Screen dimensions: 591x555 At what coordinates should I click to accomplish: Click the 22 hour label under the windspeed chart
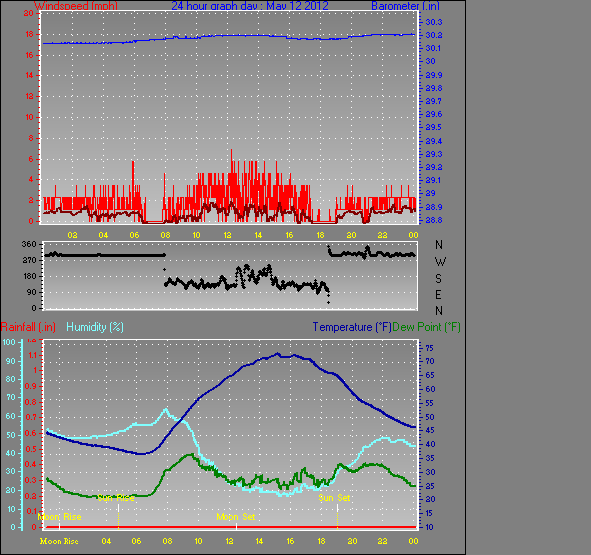tap(383, 235)
